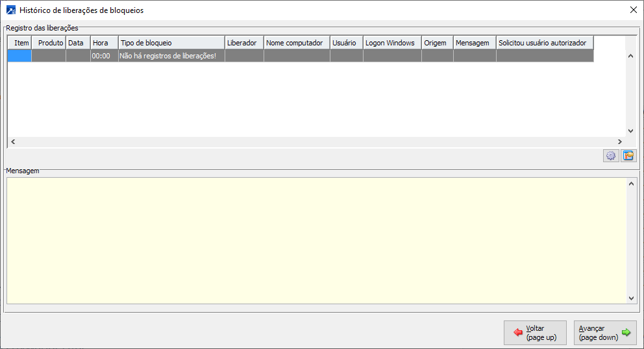Click the application icon in the title bar

[11, 10]
